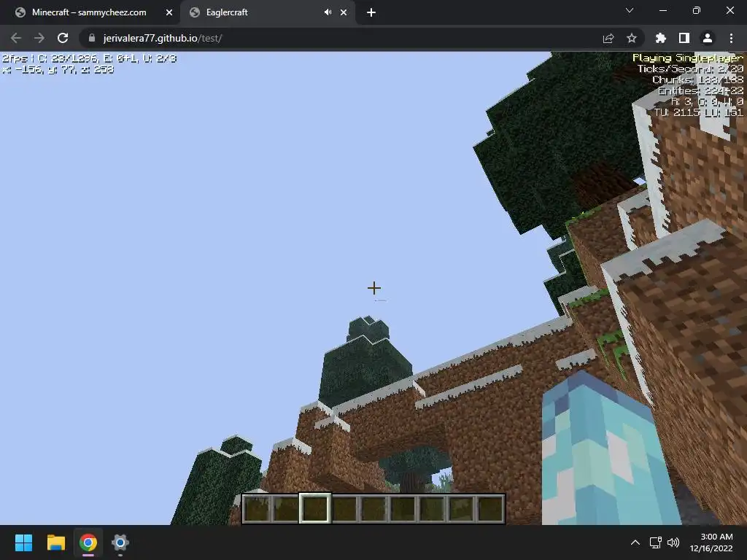747x560 pixels.
Task: Bookmark this page with the star
Action: 632,38
